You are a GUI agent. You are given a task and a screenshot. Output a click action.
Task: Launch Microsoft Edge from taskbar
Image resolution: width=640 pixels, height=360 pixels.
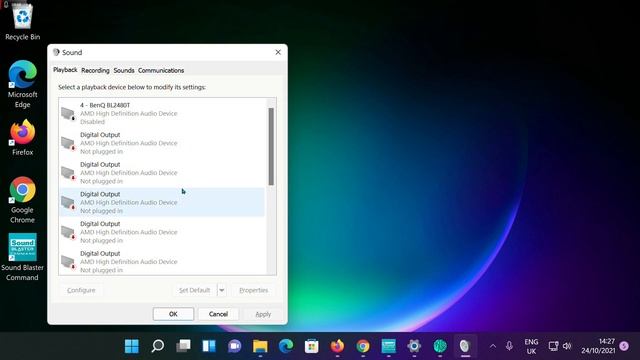(x=286, y=346)
